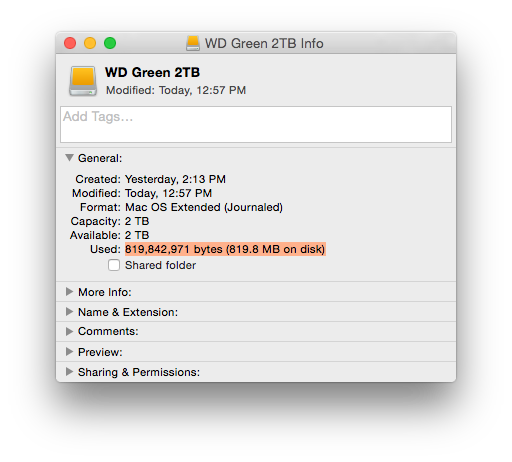Image resolution: width=512 pixels, height=462 pixels.
Task: Click the window title WD Green 2TB Info
Action: point(264,43)
